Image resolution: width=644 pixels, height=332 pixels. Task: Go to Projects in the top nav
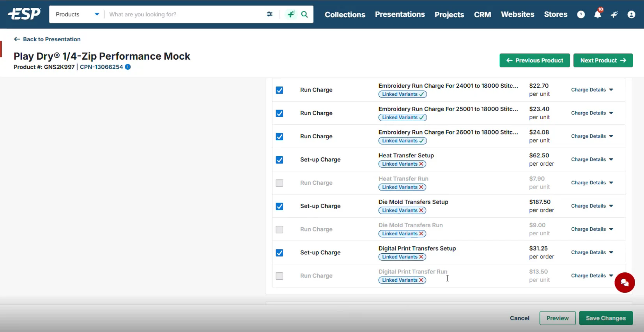[x=449, y=14]
